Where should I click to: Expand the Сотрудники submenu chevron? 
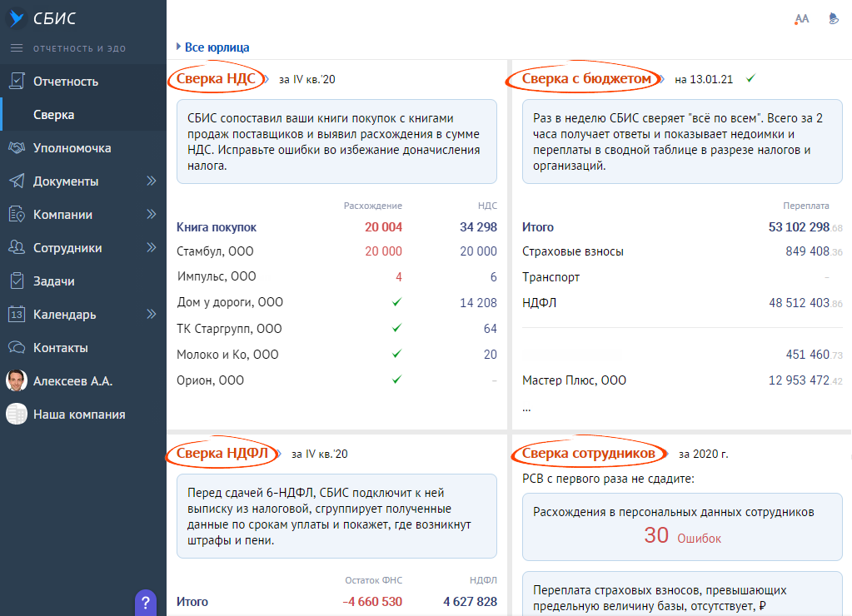(x=152, y=248)
